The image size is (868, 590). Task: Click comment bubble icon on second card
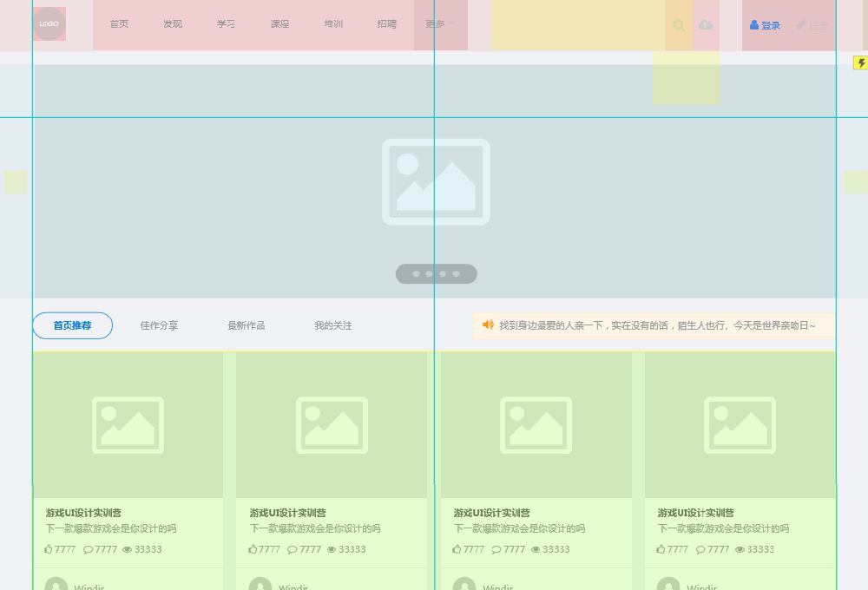point(293,549)
